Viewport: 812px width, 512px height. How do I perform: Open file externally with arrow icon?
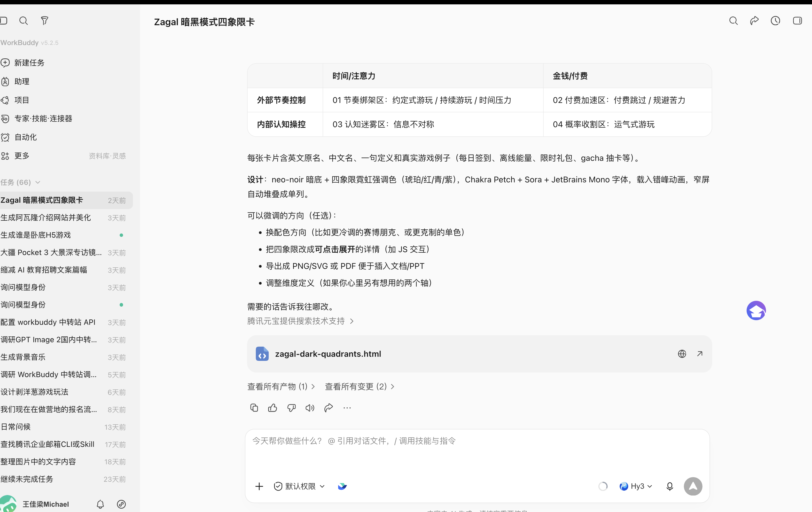[x=700, y=354]
